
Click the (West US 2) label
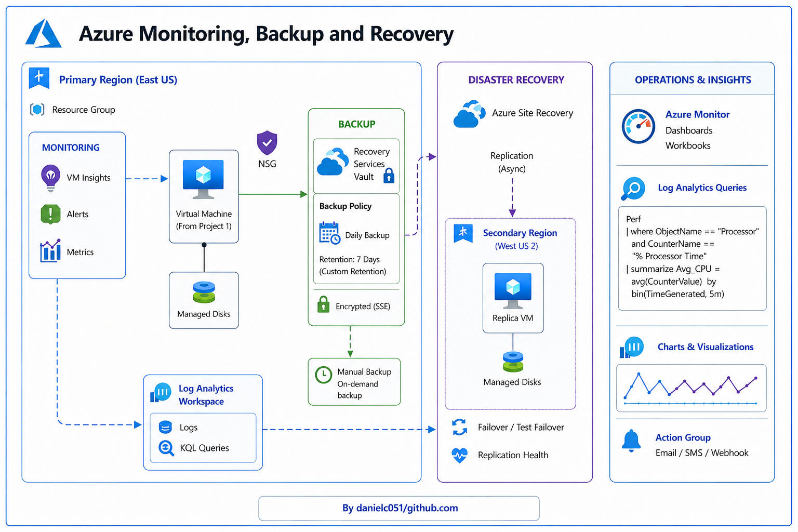tap(516, 246)
